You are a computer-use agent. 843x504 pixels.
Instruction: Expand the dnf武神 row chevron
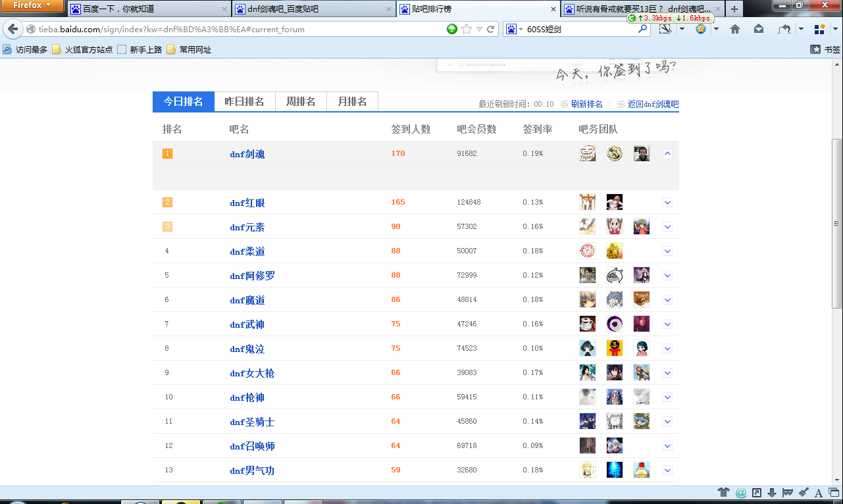[x=667, y=324]
